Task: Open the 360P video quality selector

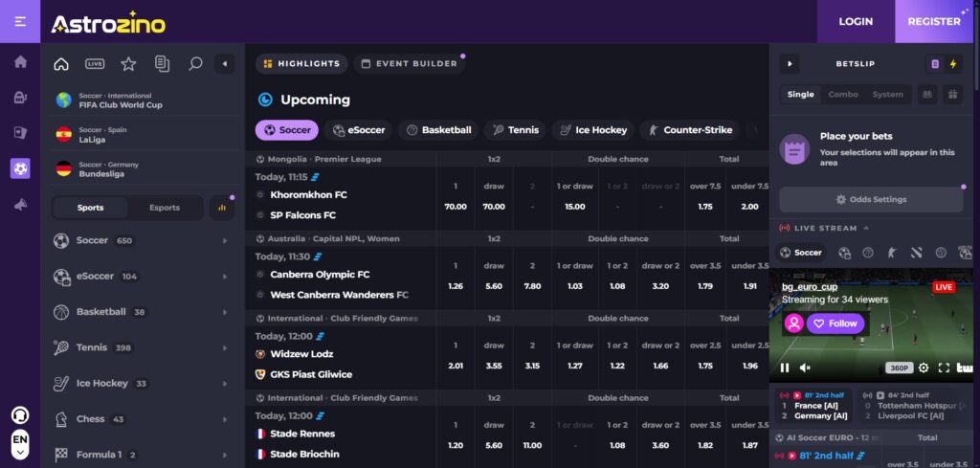Action: [900, 368]
